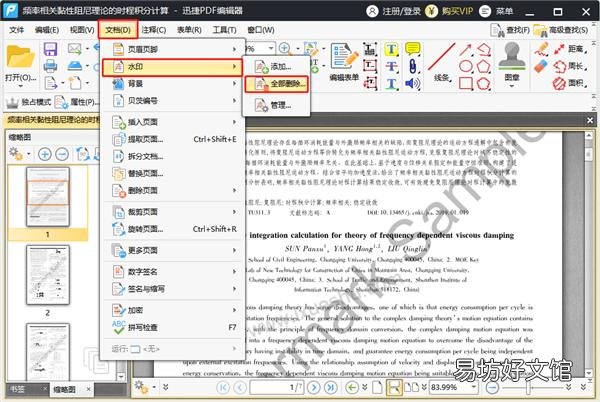
Task: Select the 周长 perimeter tool
Action: pyautogui.click(x=570, y=66)
